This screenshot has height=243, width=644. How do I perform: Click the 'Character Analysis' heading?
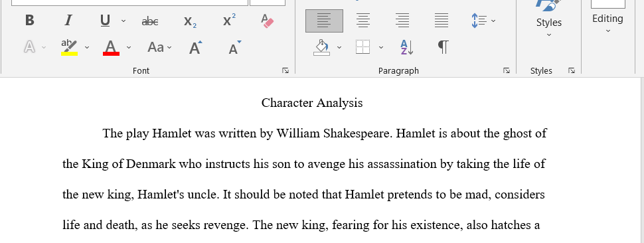tap(312, 103)
